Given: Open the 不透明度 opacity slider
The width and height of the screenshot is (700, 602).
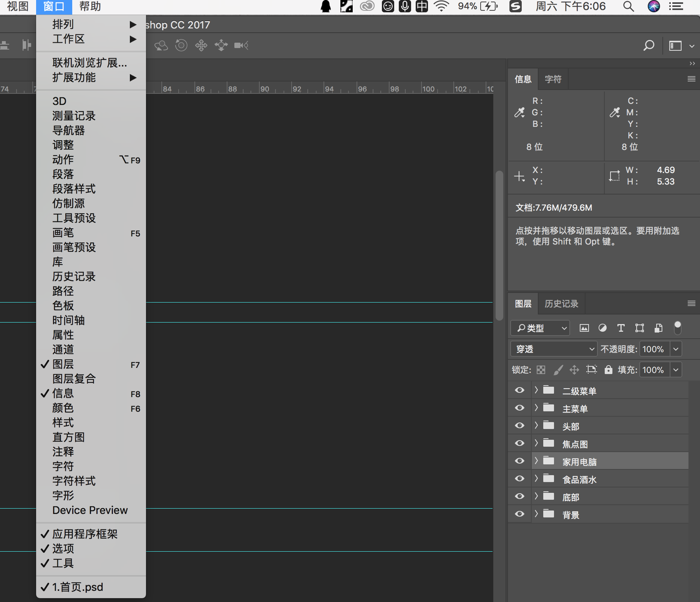Looking at the screenshot, I should 676,349.
